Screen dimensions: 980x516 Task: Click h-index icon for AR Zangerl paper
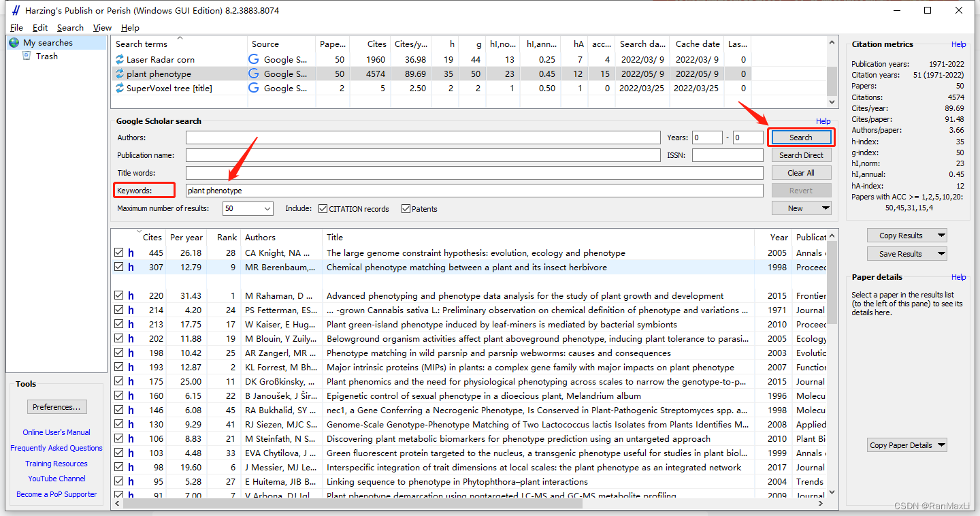pos(131,353)
